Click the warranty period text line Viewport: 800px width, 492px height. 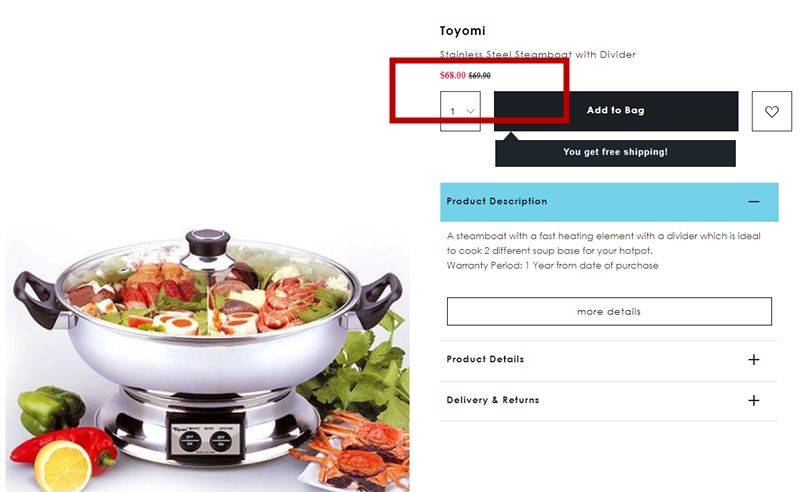coord(553,265)
